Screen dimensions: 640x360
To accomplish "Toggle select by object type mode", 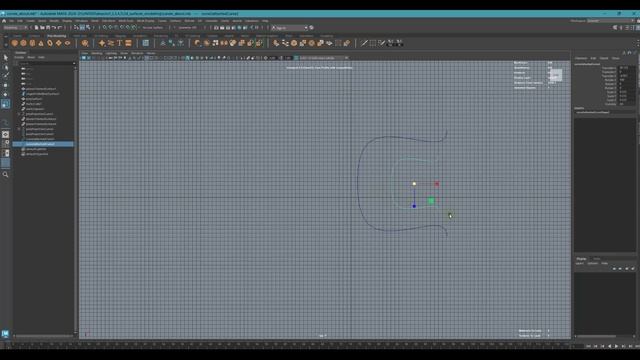I will coord(82,27).
